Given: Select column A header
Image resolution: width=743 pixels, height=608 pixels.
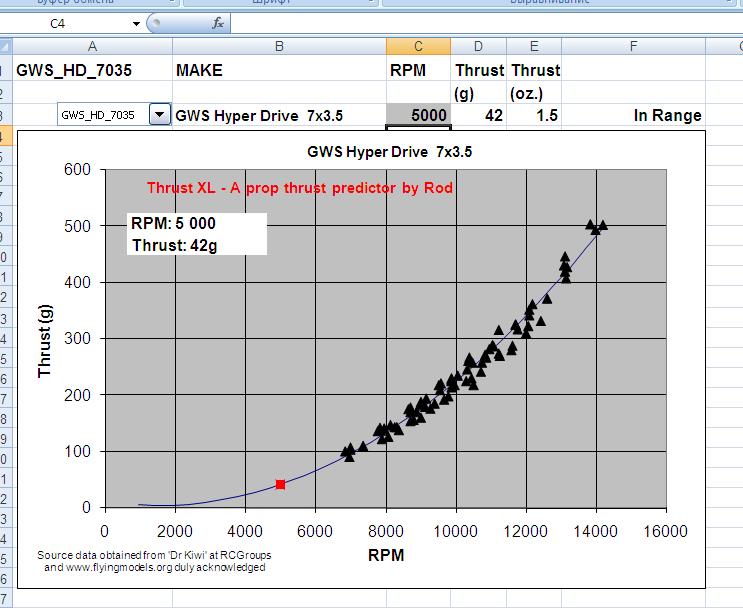Looking at the screenshot, I should click(x=92, y=46).
